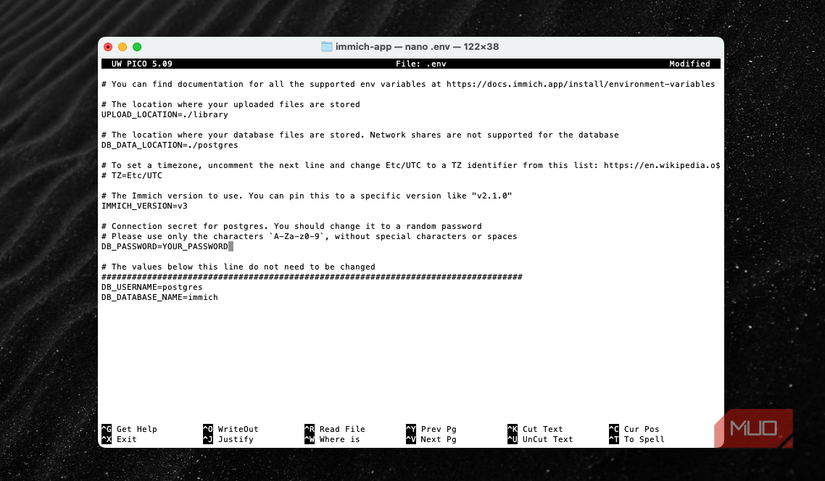
Task: Click comment about uploaded files location
Action: 230,104
